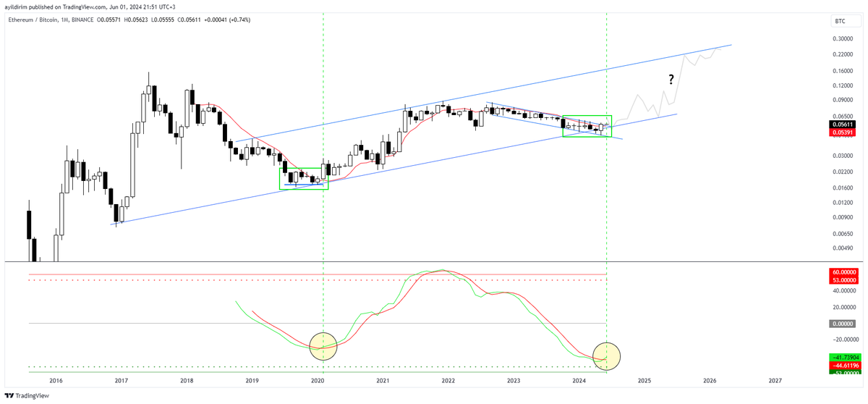Click the 2025 time axis label
Viewport: 868px width, 404px height.
tap(644, 379)
